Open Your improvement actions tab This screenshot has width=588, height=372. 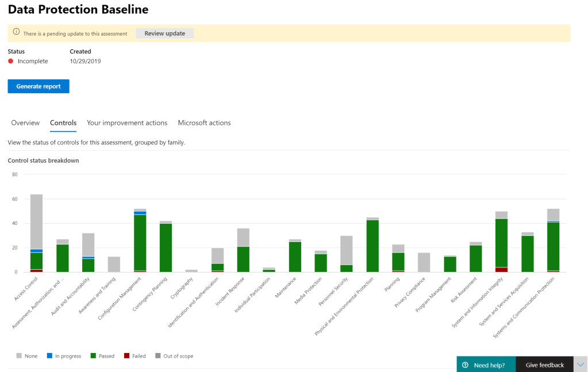pos(127,123)
